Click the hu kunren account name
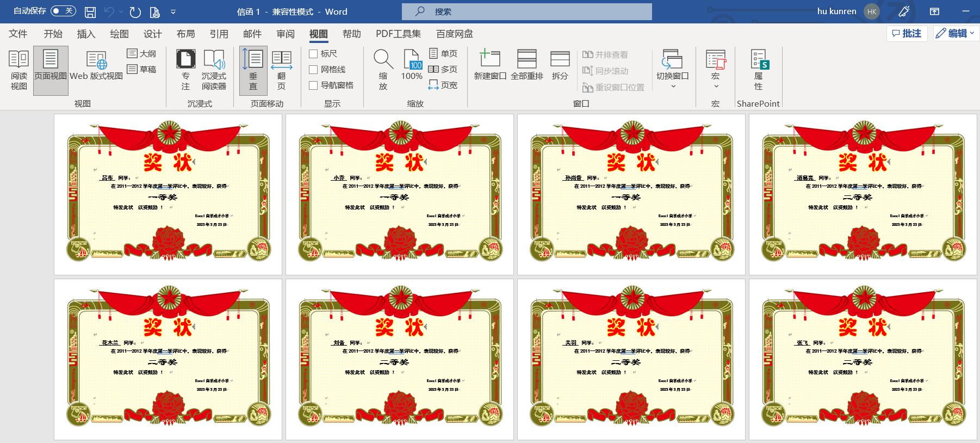Viewport: 980px width, 443px height. (x=836, y=11)
